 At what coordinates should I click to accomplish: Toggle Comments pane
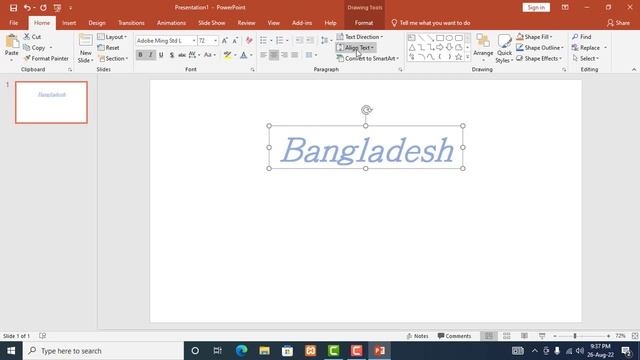pyautogui.click(x=454, y=336)
